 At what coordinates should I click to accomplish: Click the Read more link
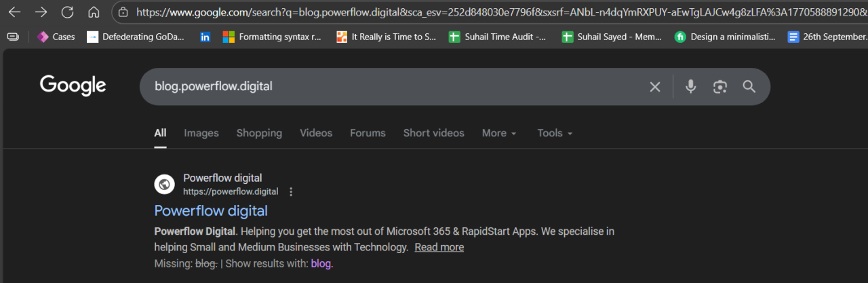[x=439, y=247]
